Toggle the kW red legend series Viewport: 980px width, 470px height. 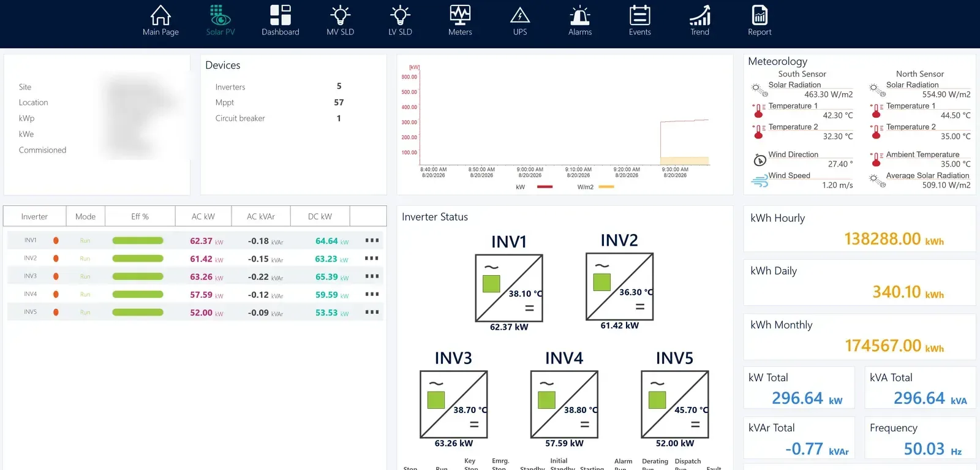[x=545, y=187]
